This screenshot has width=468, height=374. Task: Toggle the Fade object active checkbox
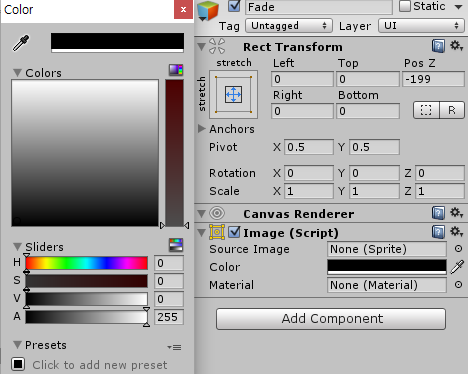pos(234,6)
